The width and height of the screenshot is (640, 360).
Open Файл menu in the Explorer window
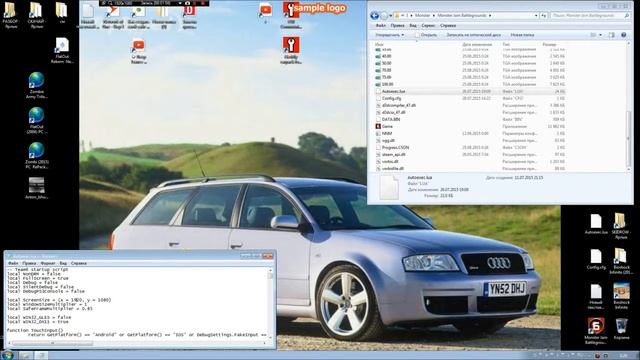(x=380, y=25)
